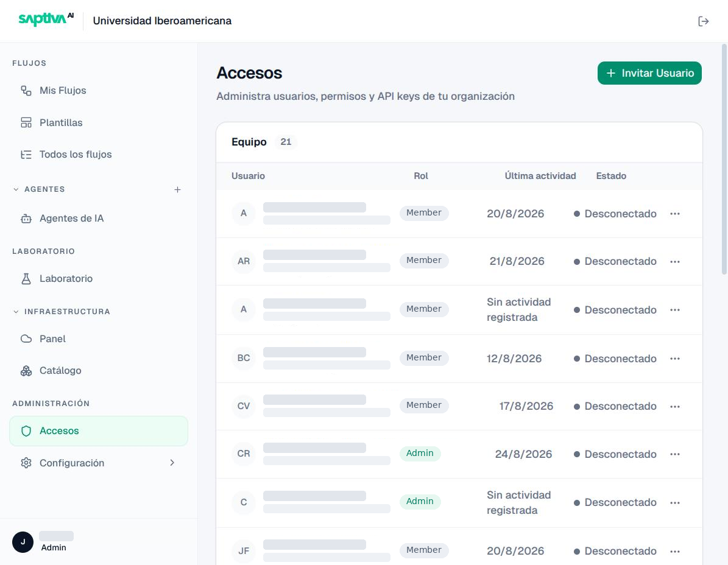728x565 pixels.
Task: Open options menu for user C row
Action: pos(674,502)
